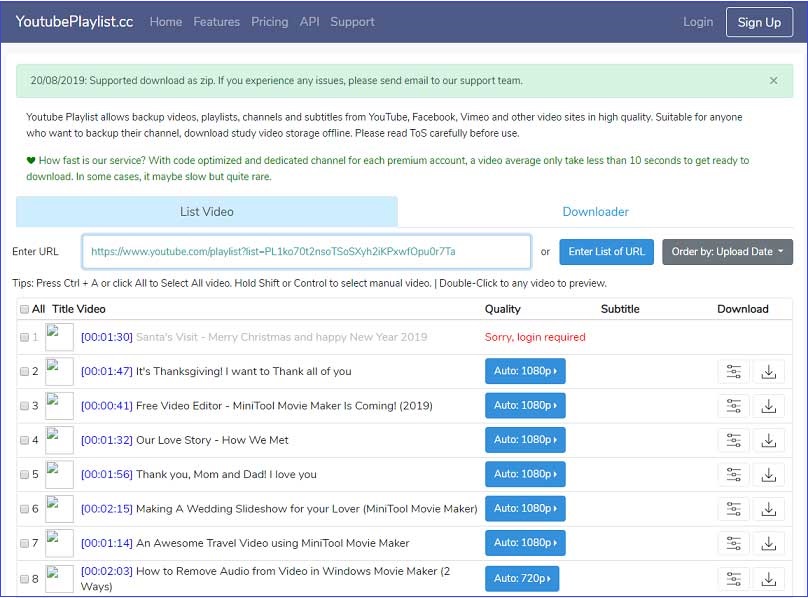Open download options for the Thanksgiving video

733,372
